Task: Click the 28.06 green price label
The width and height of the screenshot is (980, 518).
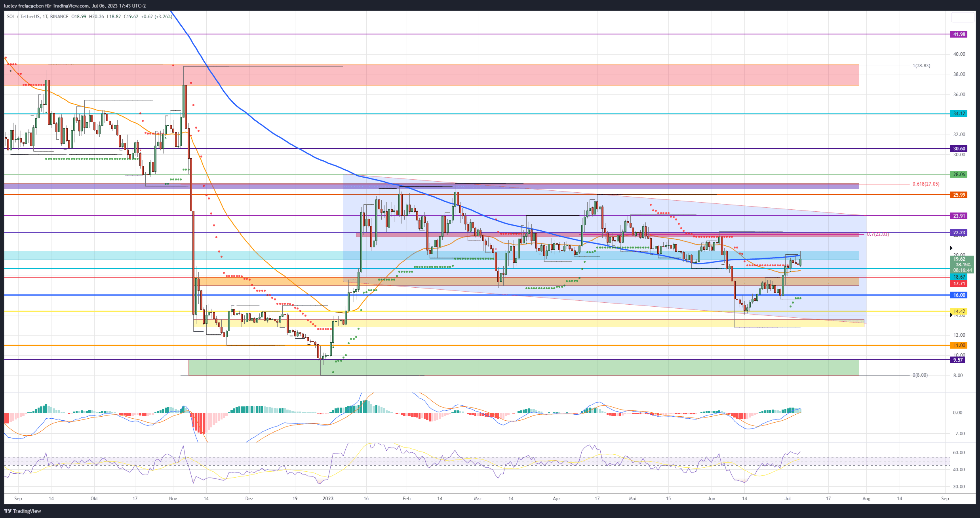Action: (959, 175)
